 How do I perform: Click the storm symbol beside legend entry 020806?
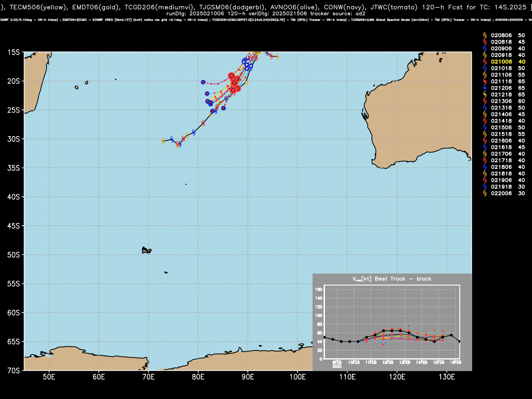tap(485, 35)
